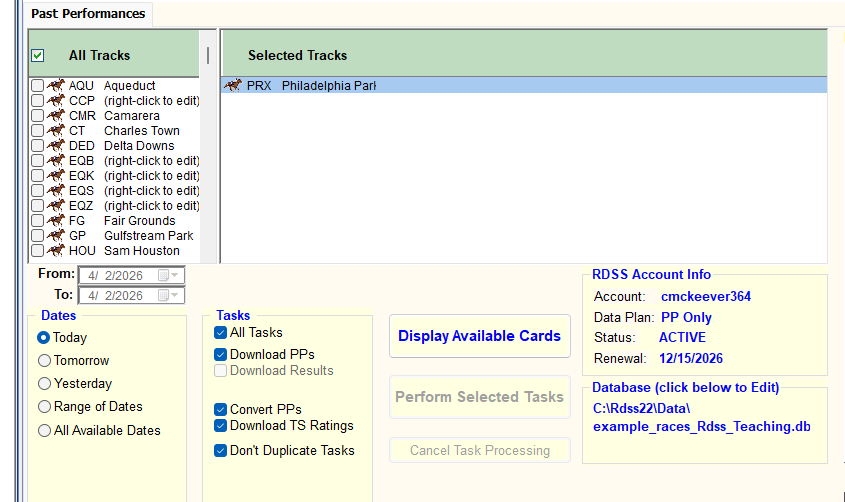Check the AQU Aqueduct track checkbox
This screenshot has height=502, width=845.
click(x=37, y=86)
